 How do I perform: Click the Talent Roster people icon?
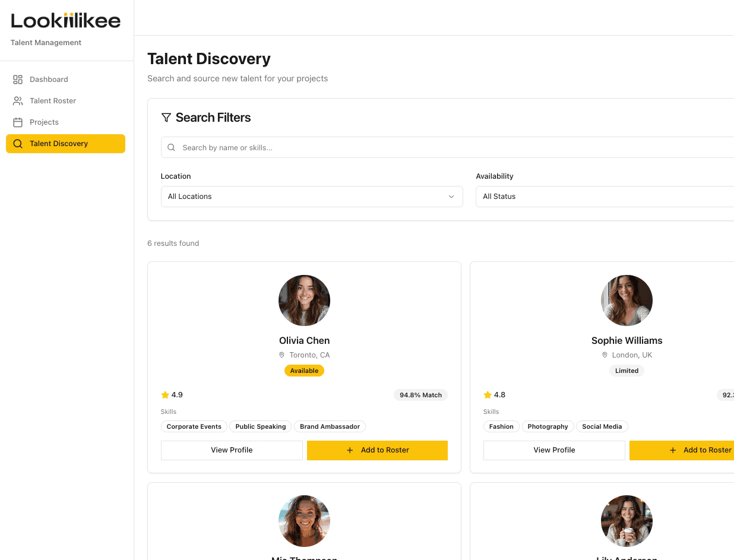pyautogui.click(x=18, y=100)
